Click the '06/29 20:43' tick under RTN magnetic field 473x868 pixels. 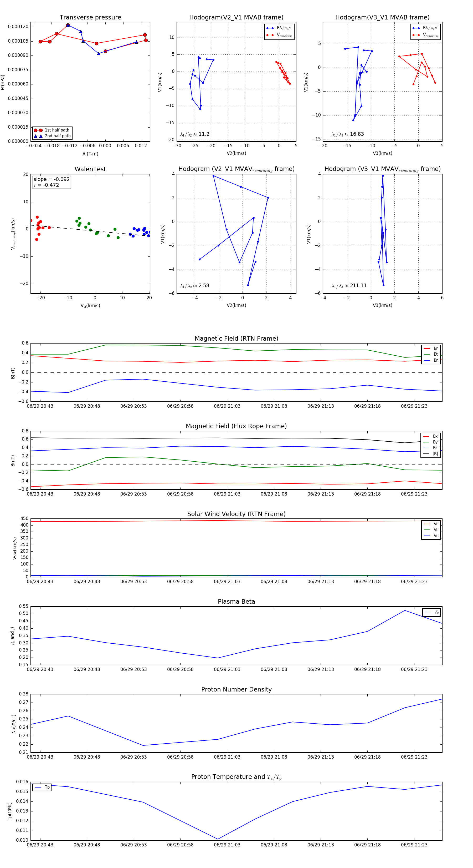(40, 406)
